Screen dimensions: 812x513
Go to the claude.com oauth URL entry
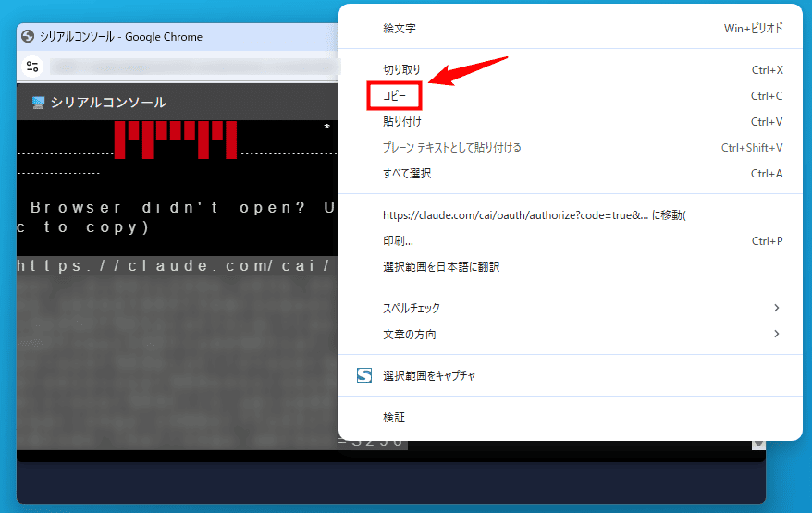click(571, 214)
